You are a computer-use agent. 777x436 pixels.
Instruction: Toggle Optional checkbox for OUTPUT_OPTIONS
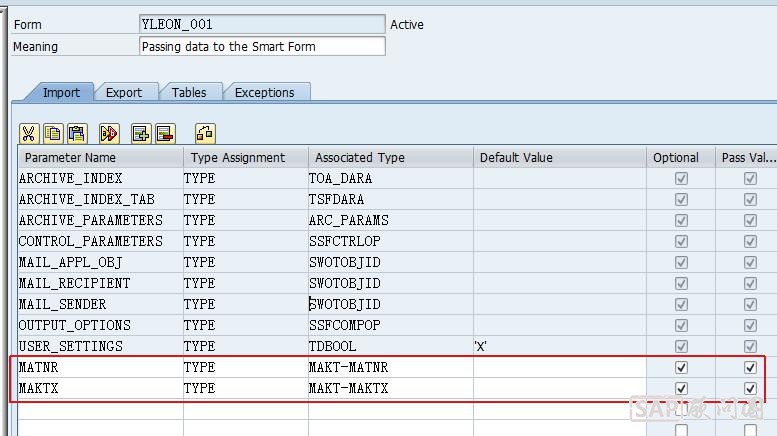[681, 326]
